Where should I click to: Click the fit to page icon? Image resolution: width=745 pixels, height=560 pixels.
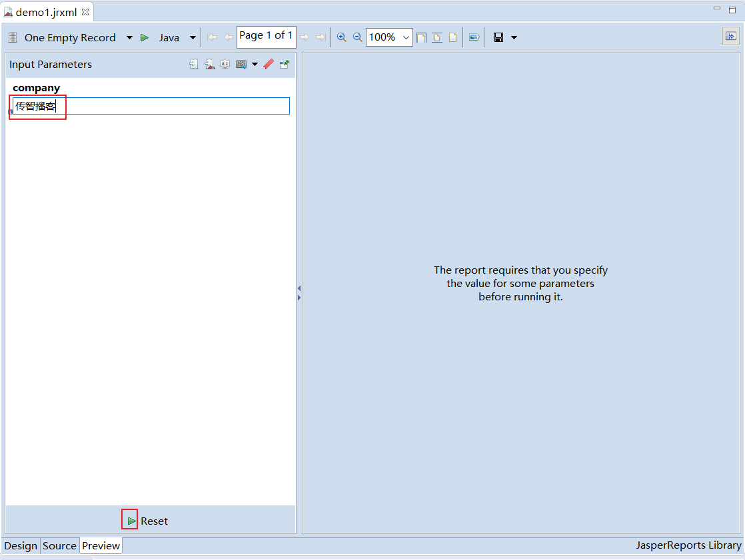[421, 37]
